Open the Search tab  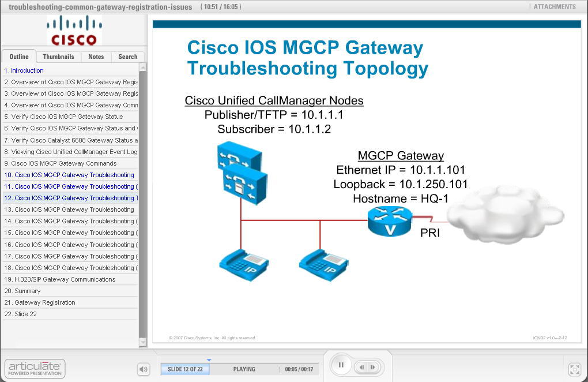point(128,57)
